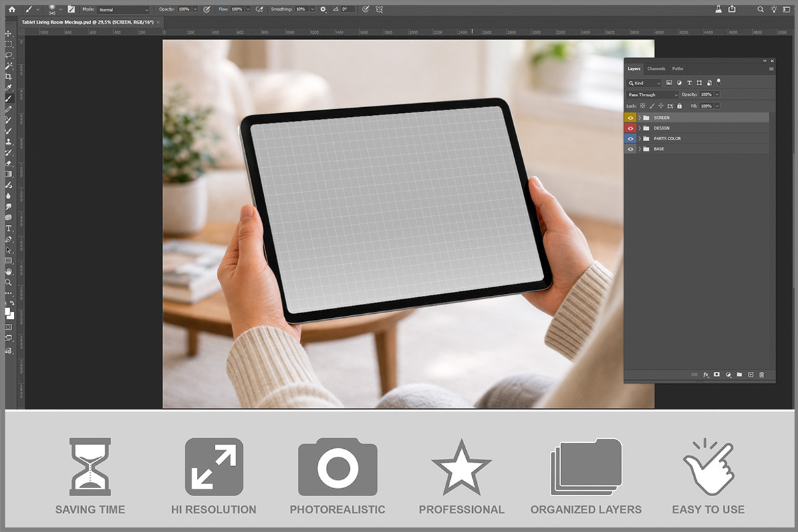Toggle type layer filter
The width and height of the screenshot is (798, 532).
coord(689,83)
